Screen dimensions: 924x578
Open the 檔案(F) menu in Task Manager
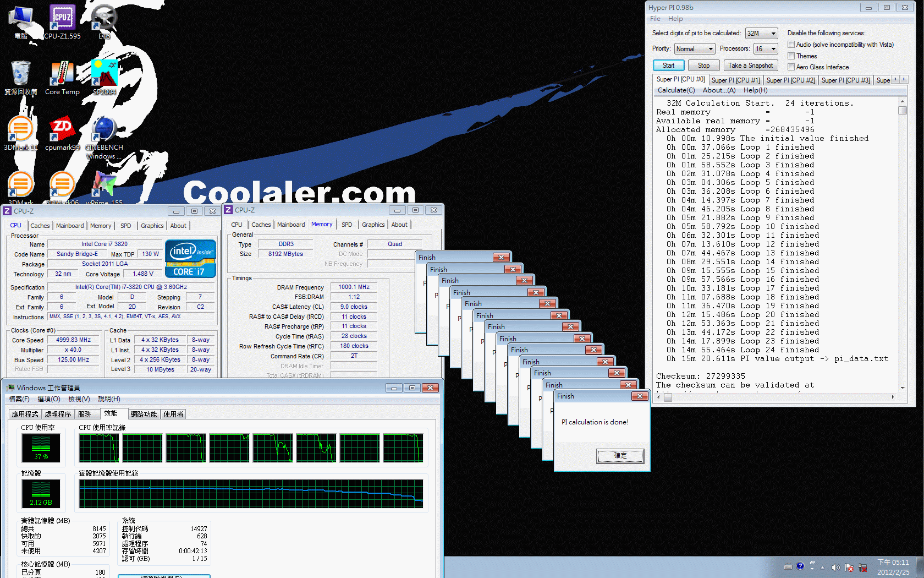(x=19, y=399)
